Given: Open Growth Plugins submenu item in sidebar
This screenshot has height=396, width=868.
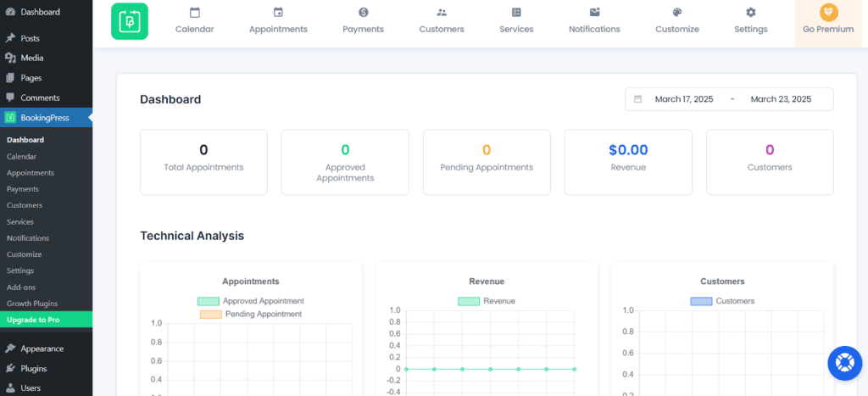Looking at the screenshot, I should tap(32, 304).
